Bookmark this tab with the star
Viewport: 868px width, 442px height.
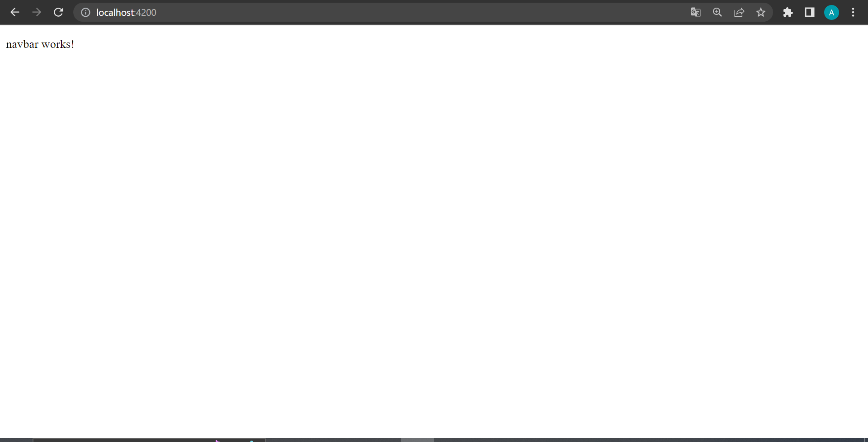(761, 12)
